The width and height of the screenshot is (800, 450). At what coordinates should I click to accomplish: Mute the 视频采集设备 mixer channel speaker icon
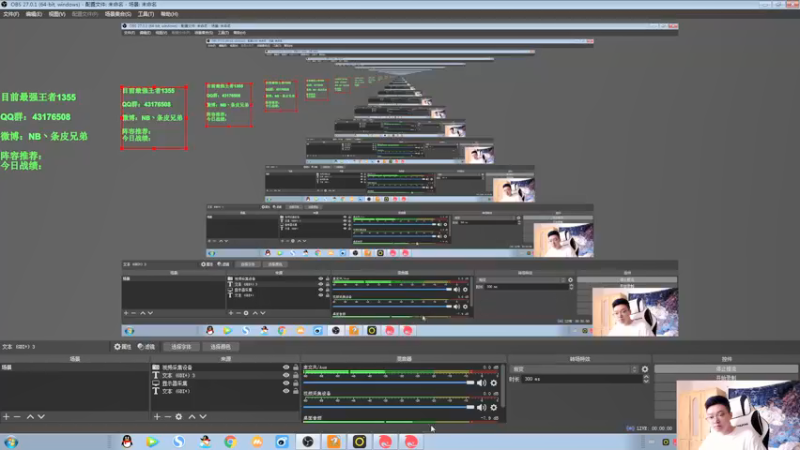pos(481,407)
